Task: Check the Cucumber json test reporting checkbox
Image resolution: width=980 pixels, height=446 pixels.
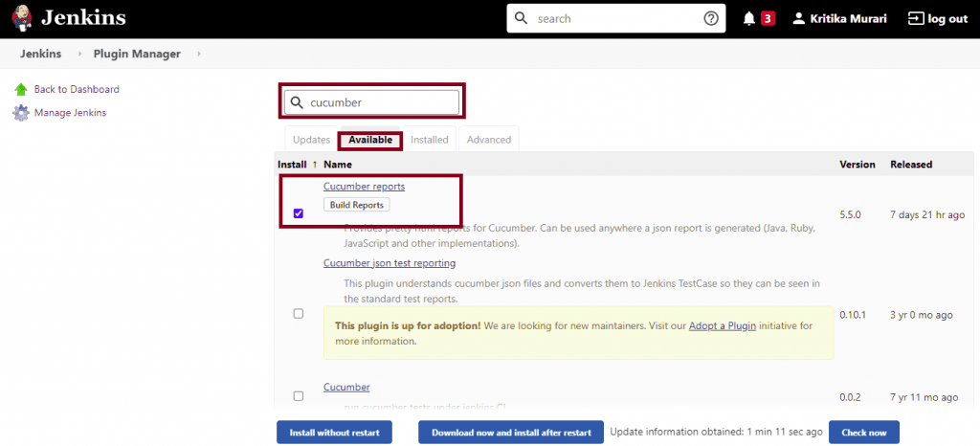Action: (x=299, y=314)
